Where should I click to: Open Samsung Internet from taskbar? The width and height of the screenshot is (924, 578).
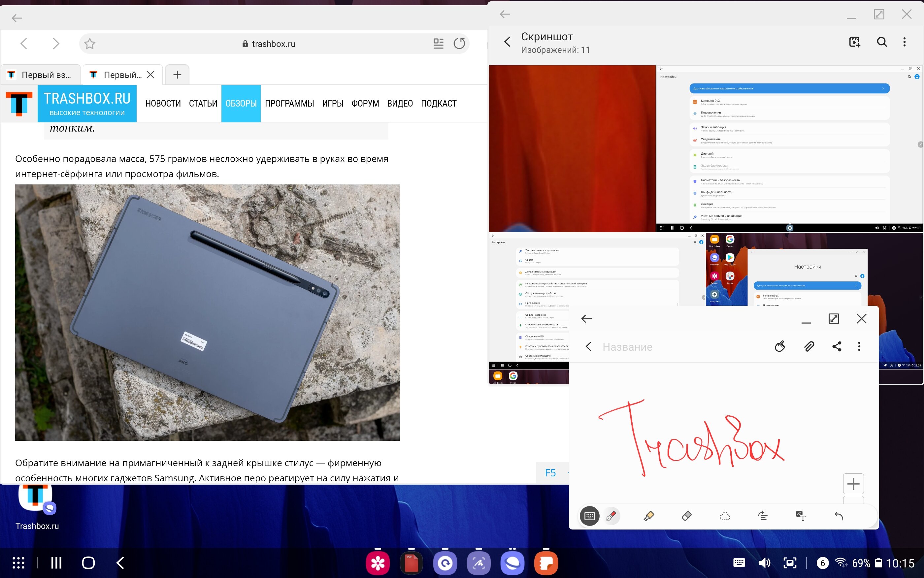click(512, 563)
